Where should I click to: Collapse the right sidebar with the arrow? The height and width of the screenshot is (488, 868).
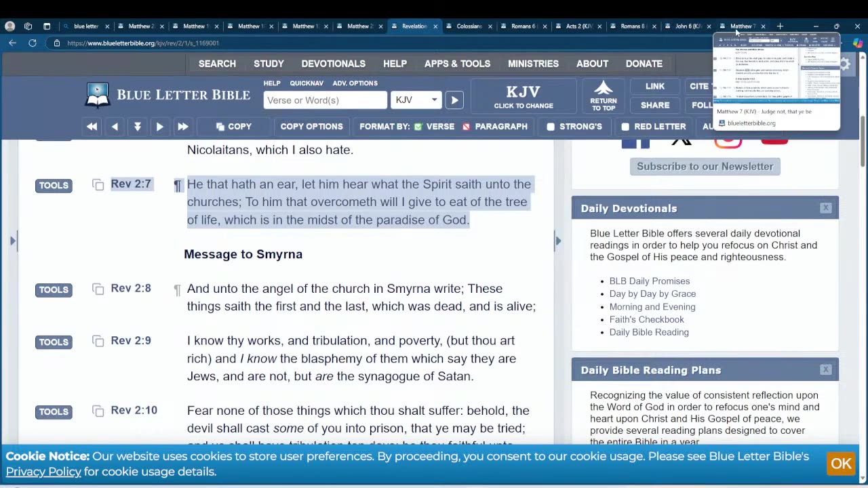tap(558, 241)
